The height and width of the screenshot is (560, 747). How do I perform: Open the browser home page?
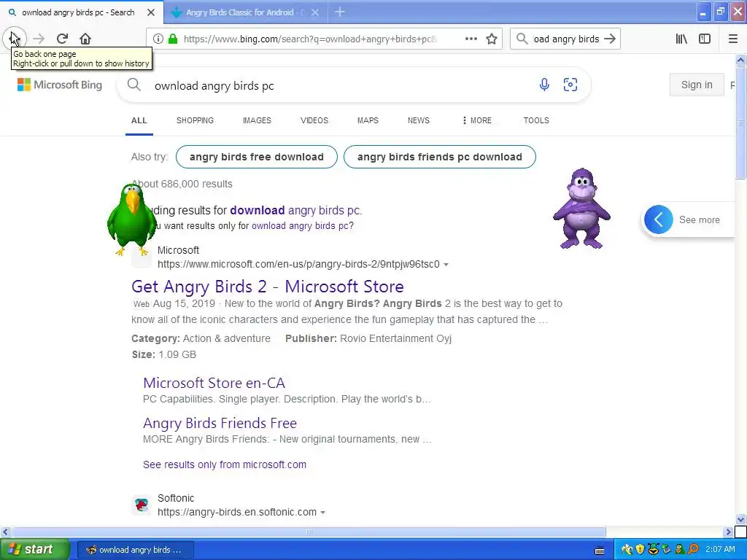tap(85, 39)
